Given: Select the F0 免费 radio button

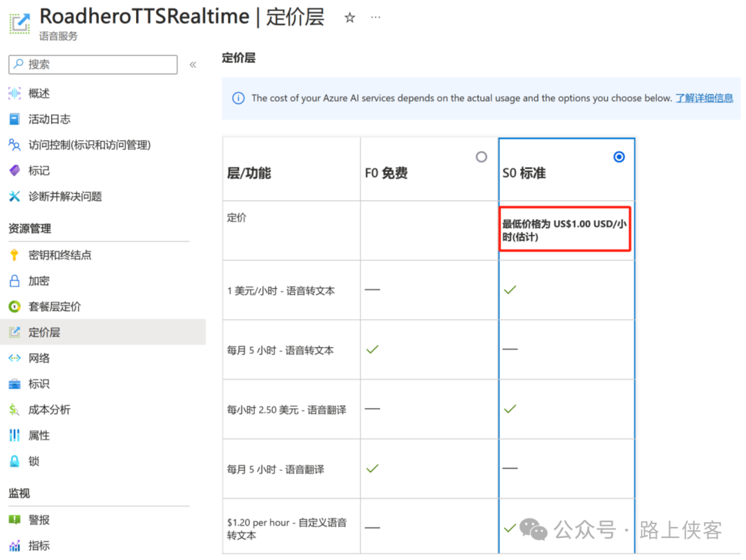Looking at the screenshot, I should [x=481, y=157].
